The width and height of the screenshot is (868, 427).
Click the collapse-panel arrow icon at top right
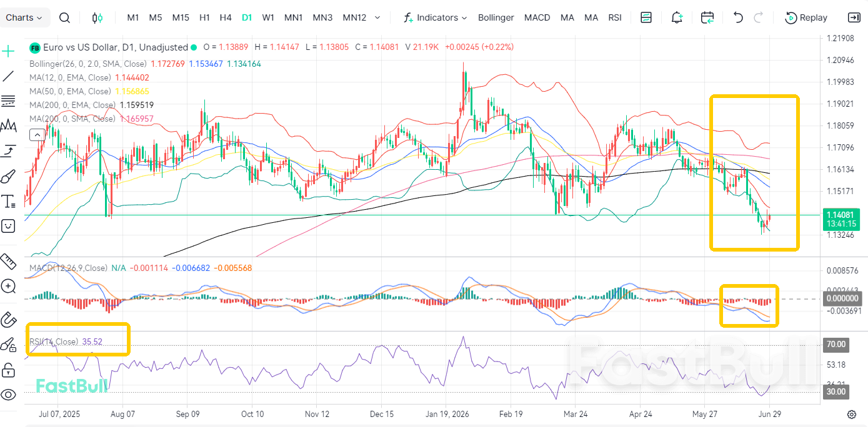(x=854, y=17)
